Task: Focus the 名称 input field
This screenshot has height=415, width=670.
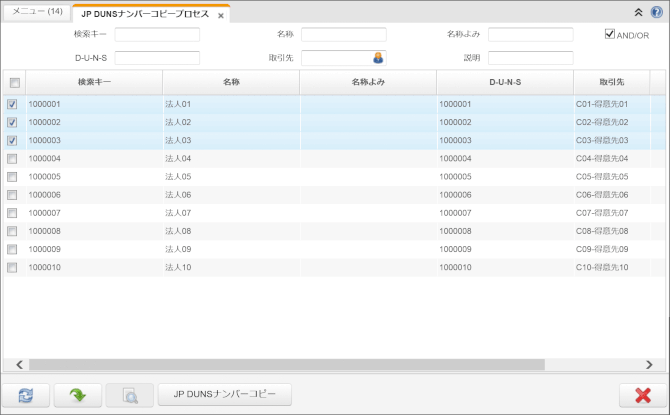Action: [x=344, y=34]
